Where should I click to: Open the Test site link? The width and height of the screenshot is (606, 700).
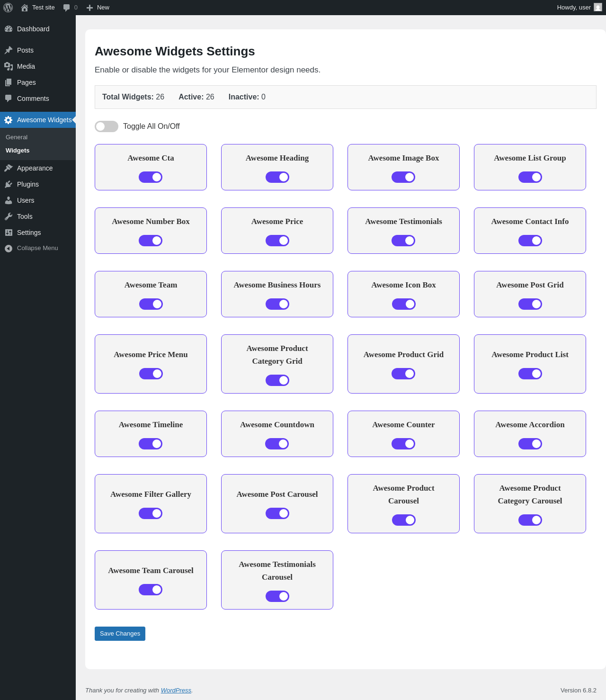(38, 8)
